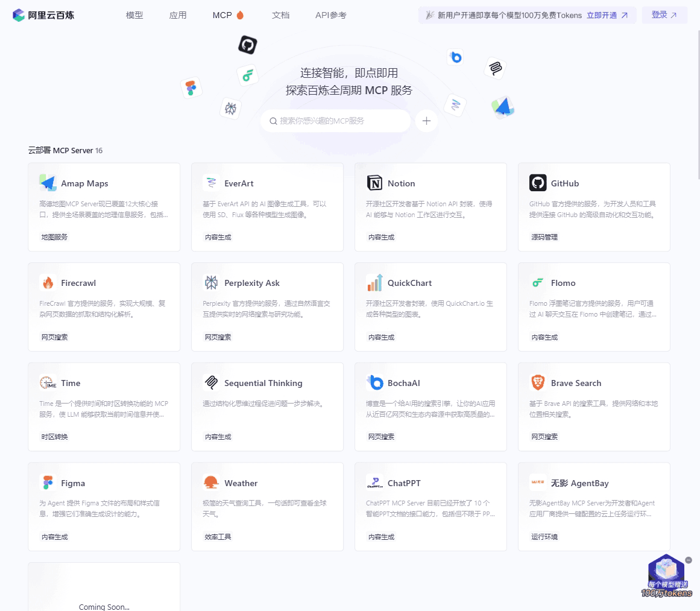Click the Coming Soon... card
This screenshot has height=611, width=700.
(x=104, y=587)
